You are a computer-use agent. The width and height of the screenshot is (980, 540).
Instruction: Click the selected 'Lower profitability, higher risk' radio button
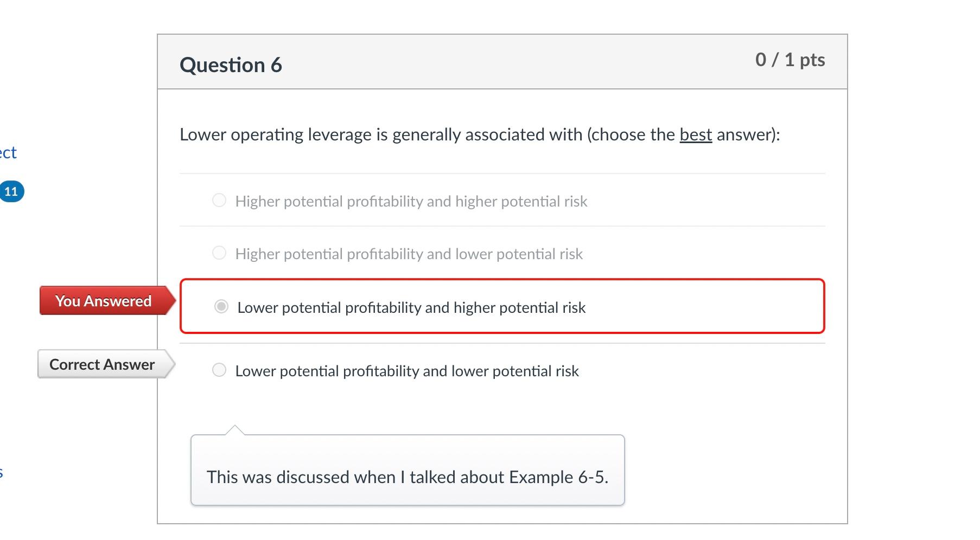[221, 307]
